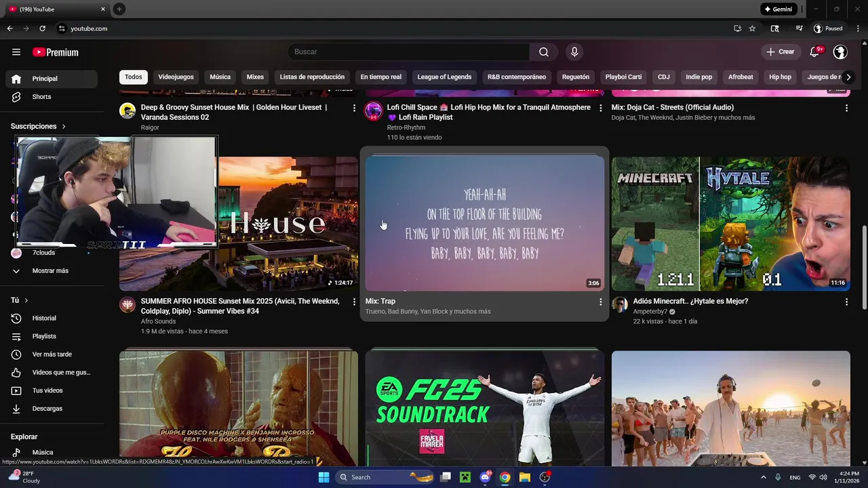Show more chips with right arrow
This screenshot has height=488, width=868.
click(848, 77)
